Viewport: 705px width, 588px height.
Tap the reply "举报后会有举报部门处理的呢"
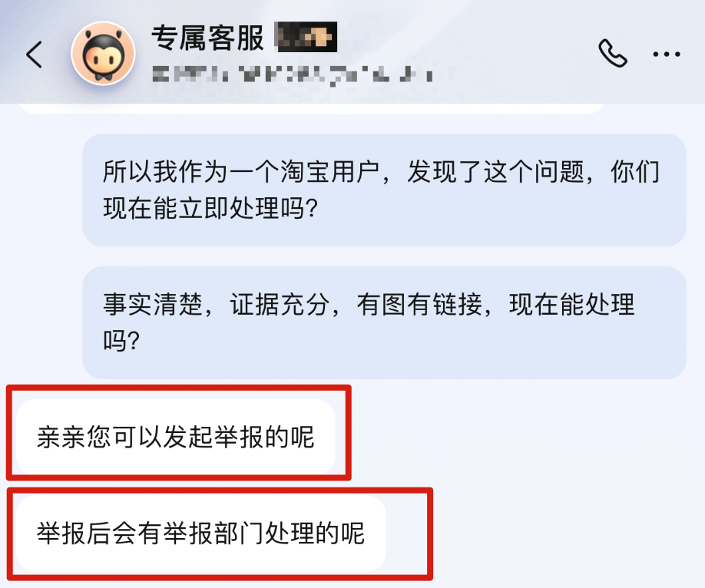click(x=201, y=533)
